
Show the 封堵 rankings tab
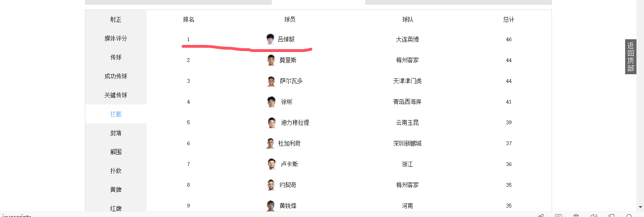(116, 133)
